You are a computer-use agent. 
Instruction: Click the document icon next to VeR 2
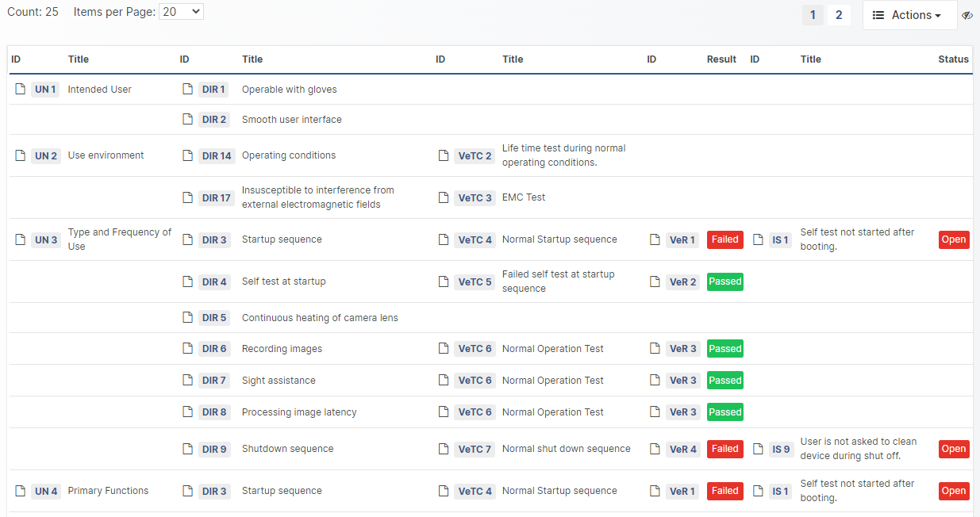coord(655,281)
